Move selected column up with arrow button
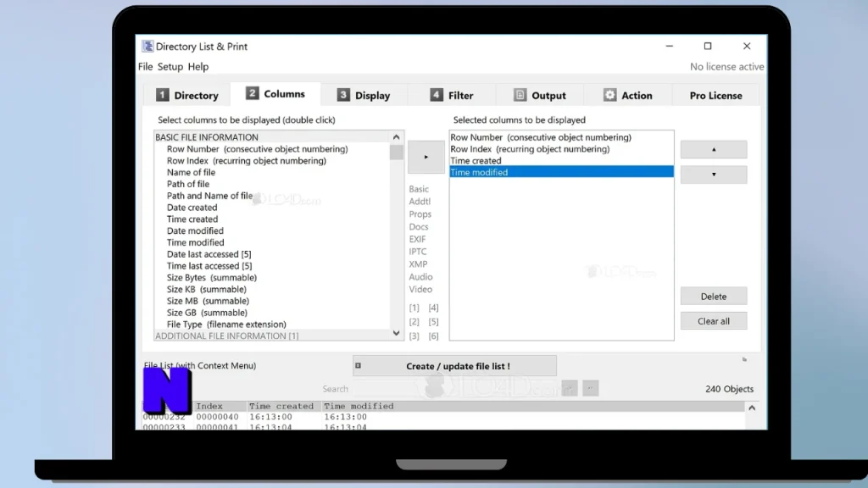This screenshot has width=868, height=488. coord(714,149)
